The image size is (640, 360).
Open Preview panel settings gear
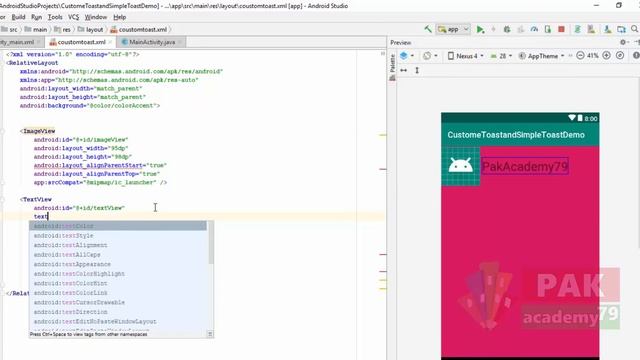click(x=623, y=42)
